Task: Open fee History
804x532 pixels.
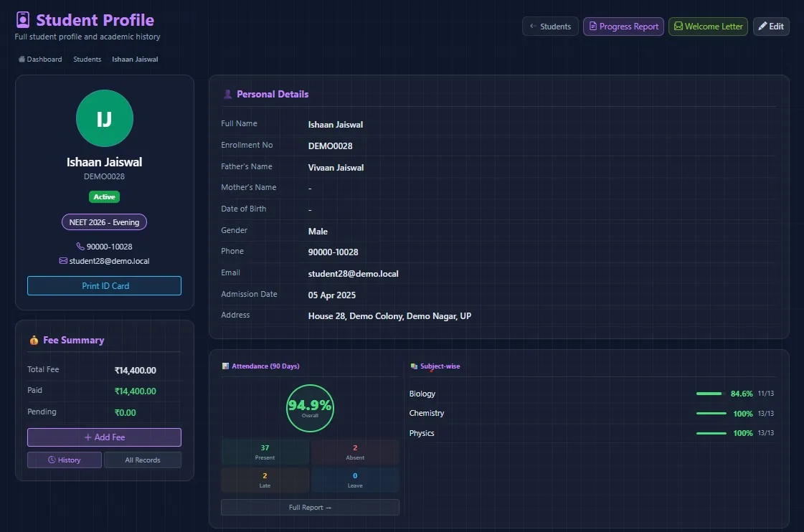Action: (65, 460)
